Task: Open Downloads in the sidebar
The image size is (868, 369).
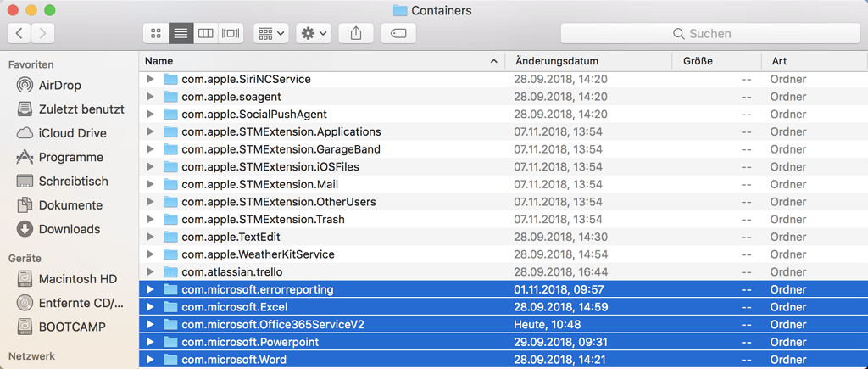Action: tap(58, 229)
